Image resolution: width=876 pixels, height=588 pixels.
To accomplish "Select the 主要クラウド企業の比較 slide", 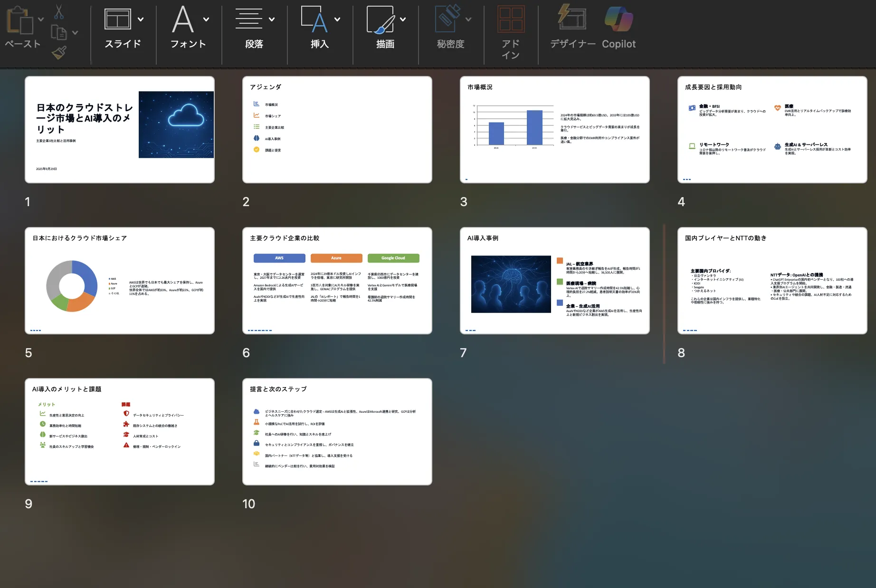I will point(337,281).
